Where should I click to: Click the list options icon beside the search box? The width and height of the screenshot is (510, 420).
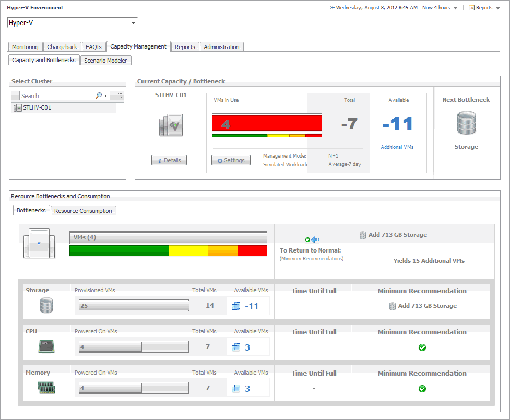click(120, 96)
